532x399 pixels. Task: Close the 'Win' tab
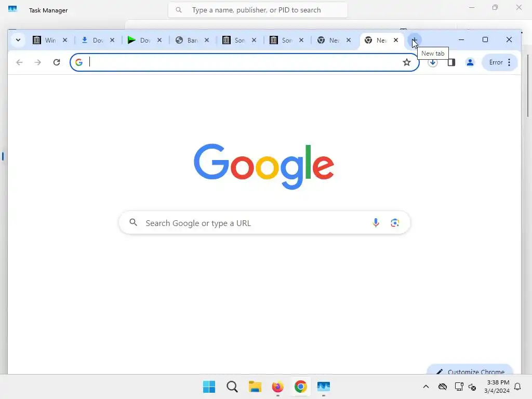tap(65, 40)
